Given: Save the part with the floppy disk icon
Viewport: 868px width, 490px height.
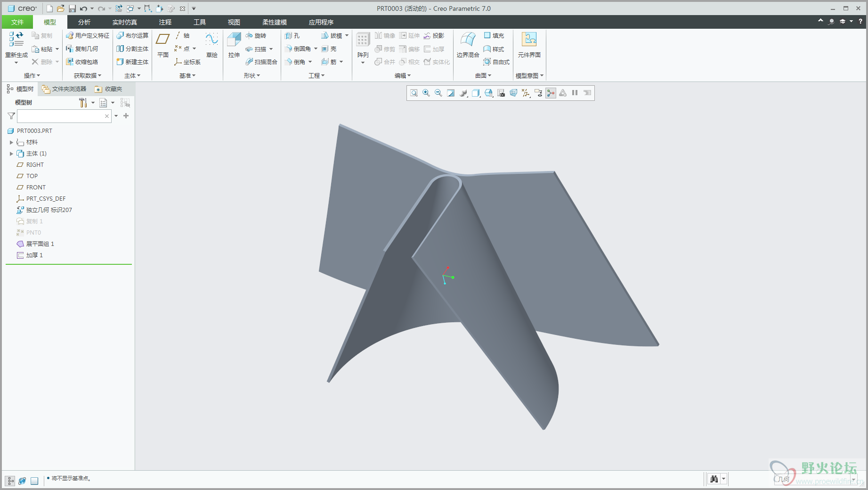Looking at the screenshot, I should pos(72,8).
